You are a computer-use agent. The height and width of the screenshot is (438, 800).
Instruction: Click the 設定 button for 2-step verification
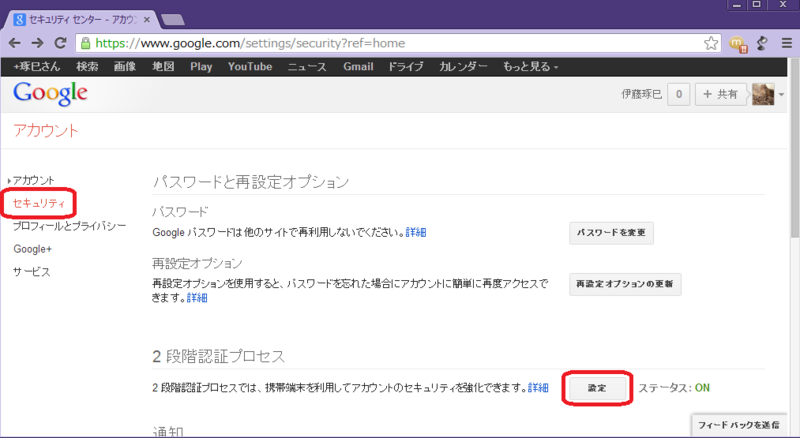click(x=597, y=388)
